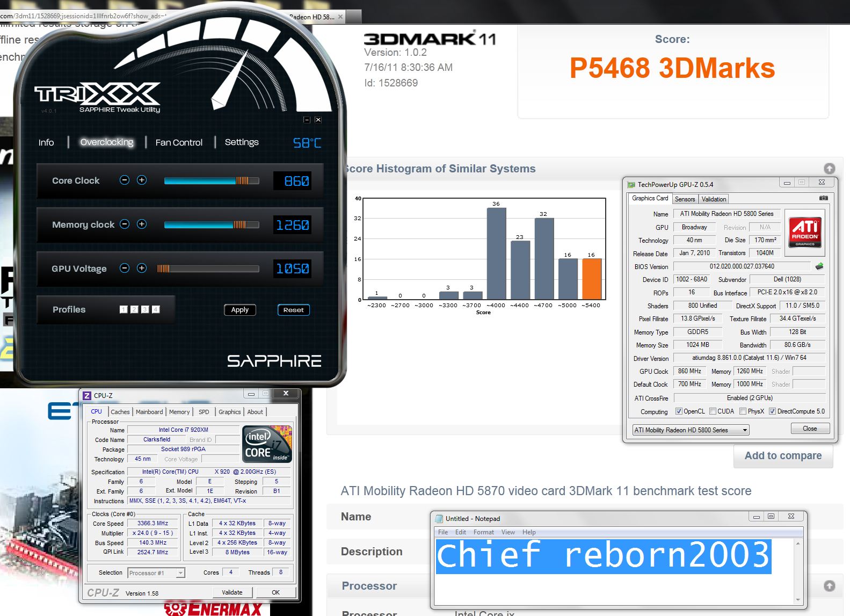Screen dimensions: 850x616
Task: Click the GPU-Z title bar icon
Action: coord(631,184)
